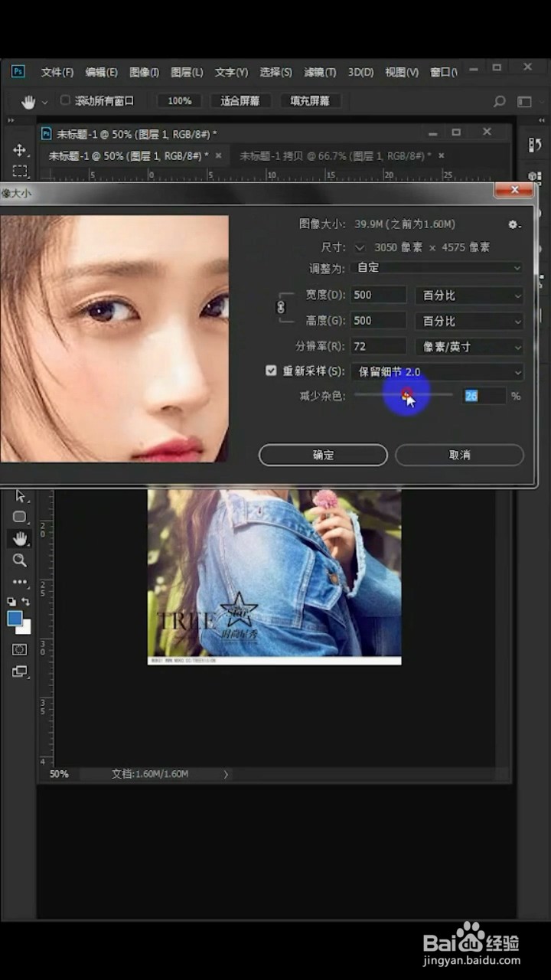This screenshot has width=551, height=980.
Task: Click the Resolution field 72
Action: (379, 347)
